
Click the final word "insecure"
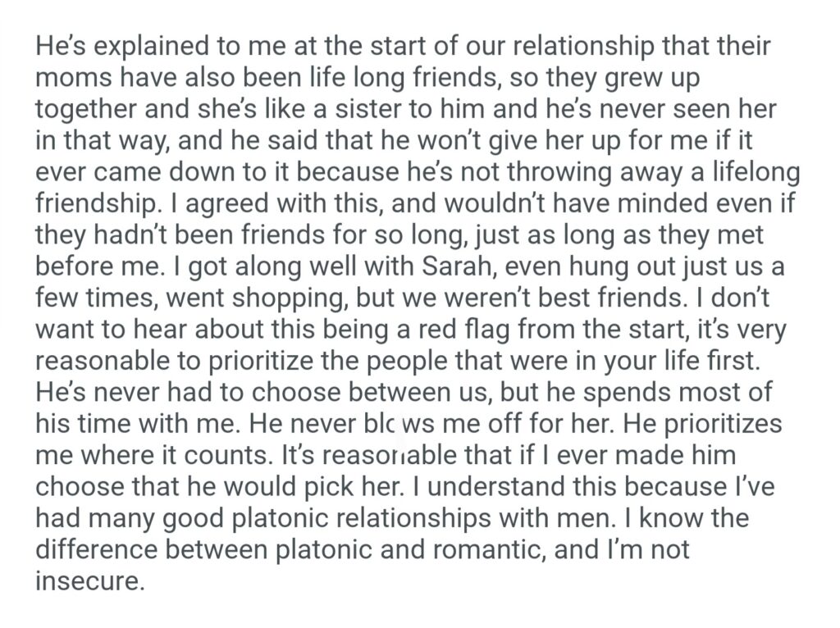tap(88, 582)
